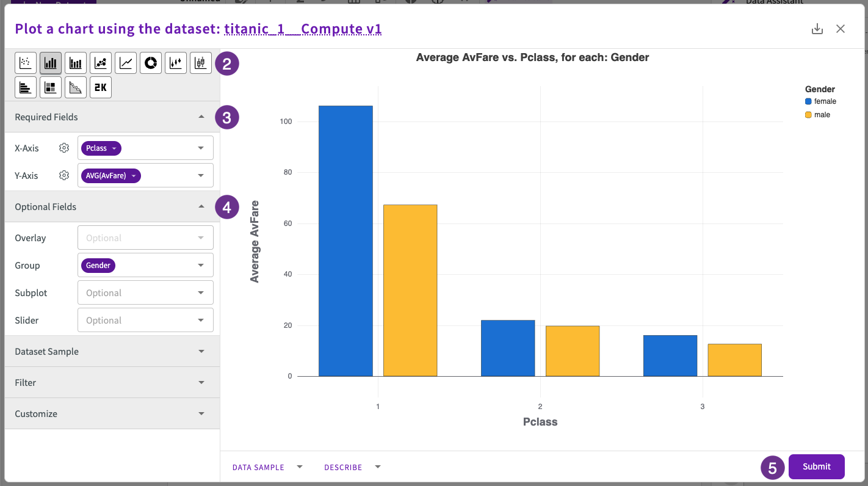
Task: Click the female bar for Pclass 3
Action: tap(670, 356)
